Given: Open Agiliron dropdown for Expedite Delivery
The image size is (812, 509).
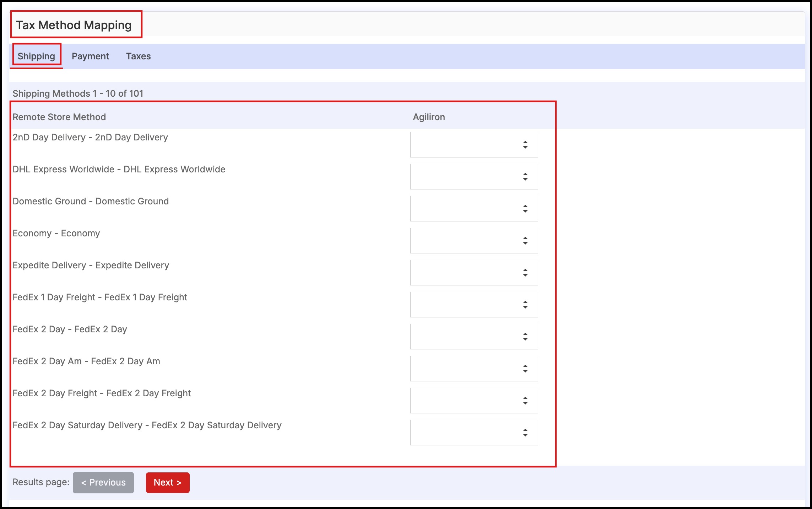Looking at the screenshot, I should click(x=474, y=273).
